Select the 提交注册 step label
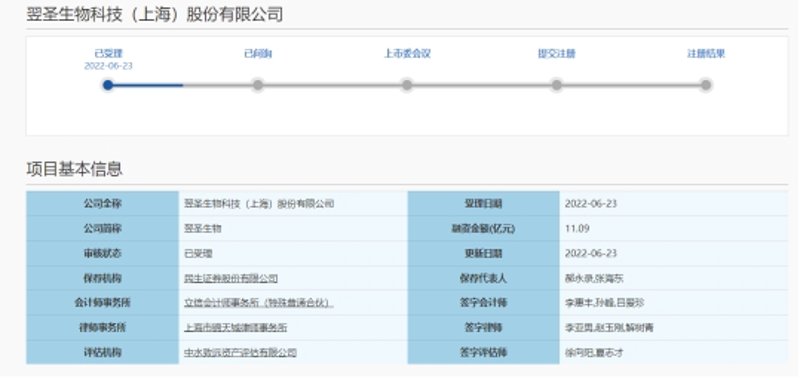 coord(557,54)
